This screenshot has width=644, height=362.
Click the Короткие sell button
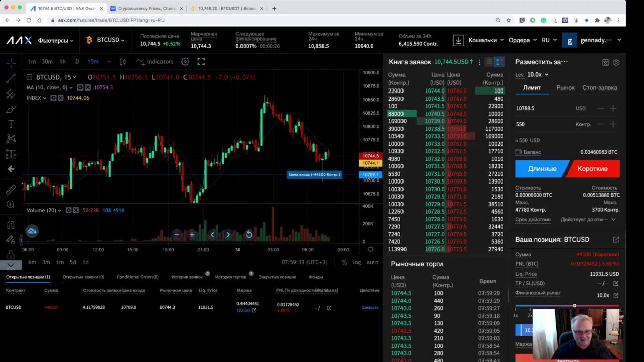[593, 169]
